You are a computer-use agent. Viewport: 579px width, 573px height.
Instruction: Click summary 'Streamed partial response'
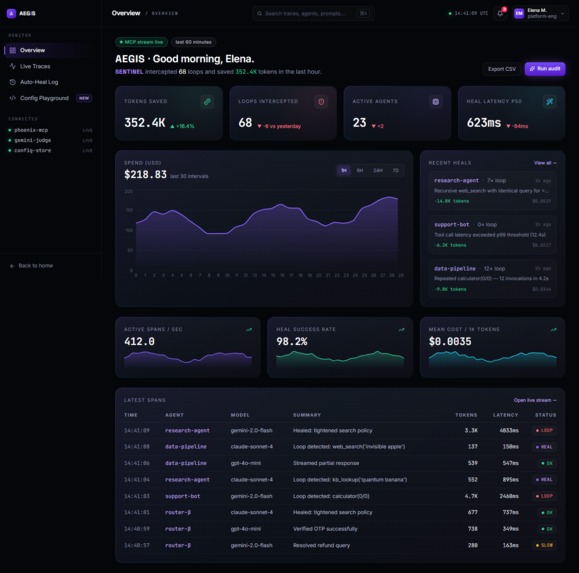(x=326, y=463)
